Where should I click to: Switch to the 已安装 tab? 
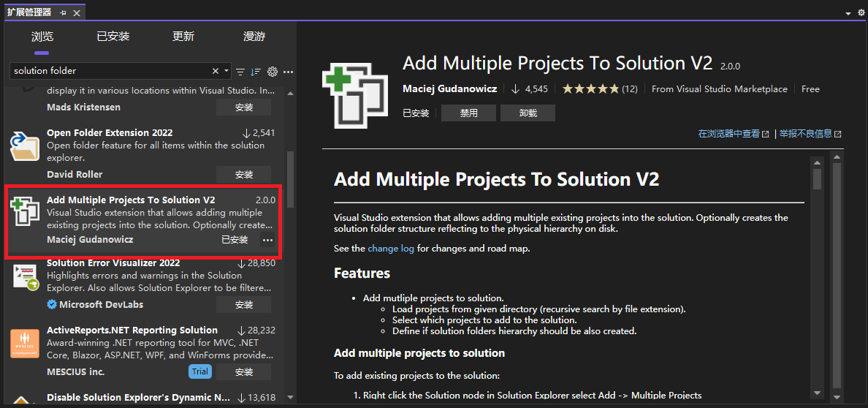tap(113, 37)
